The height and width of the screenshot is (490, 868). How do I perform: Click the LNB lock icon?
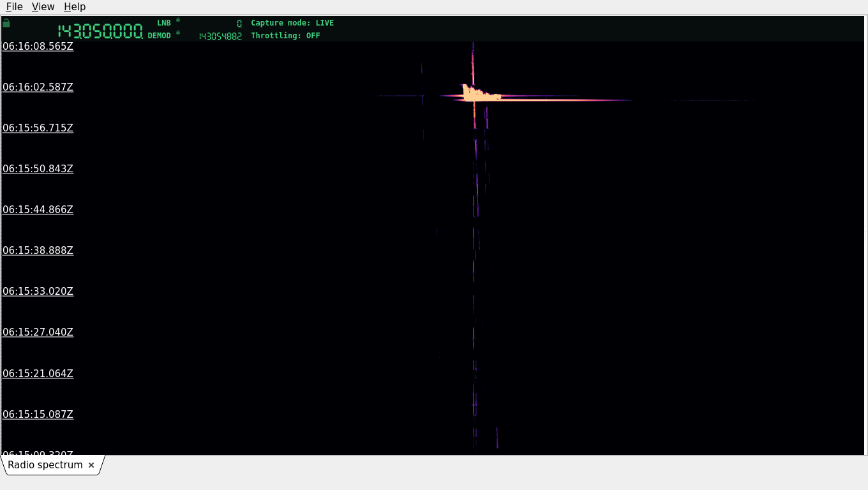(178, 20)
